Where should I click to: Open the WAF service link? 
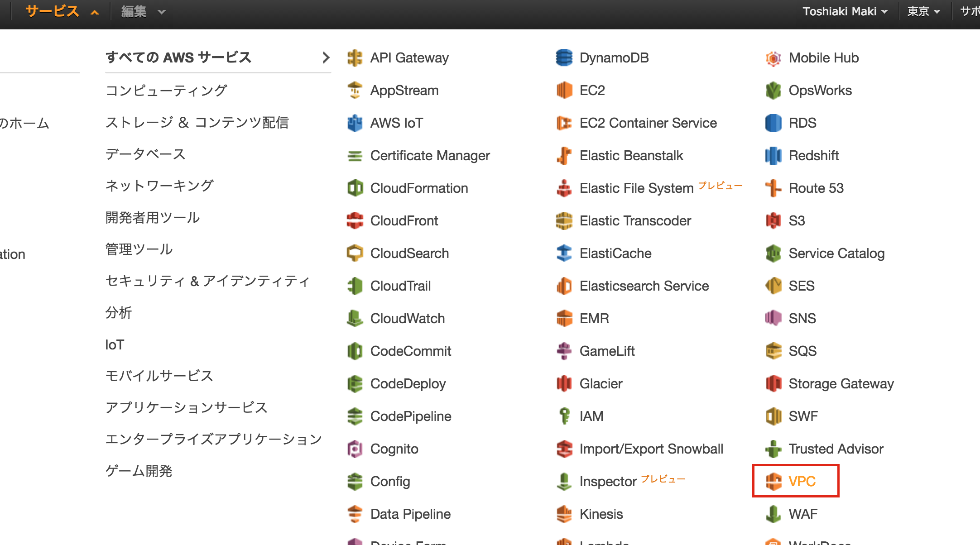pyautogui.click(x=803, y=514)
